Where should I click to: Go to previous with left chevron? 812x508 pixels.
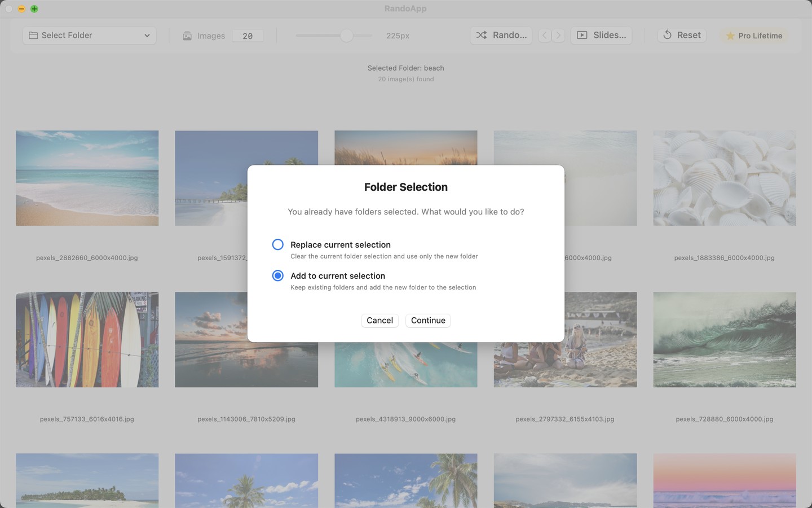[x=544, y=35]
